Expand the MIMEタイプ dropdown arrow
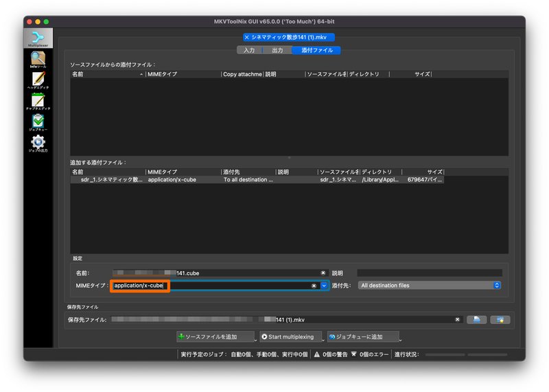 point(324,286)
